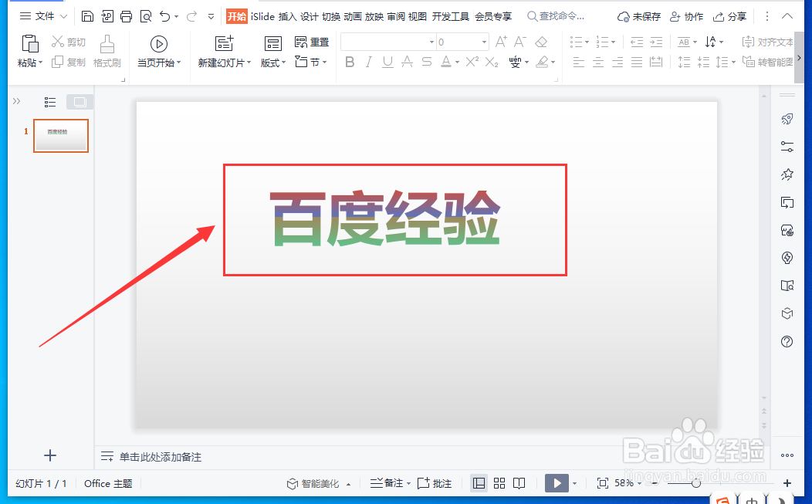Open the numbered list dropdown
The height and width of the screenshot is (504, 812).
613,42
